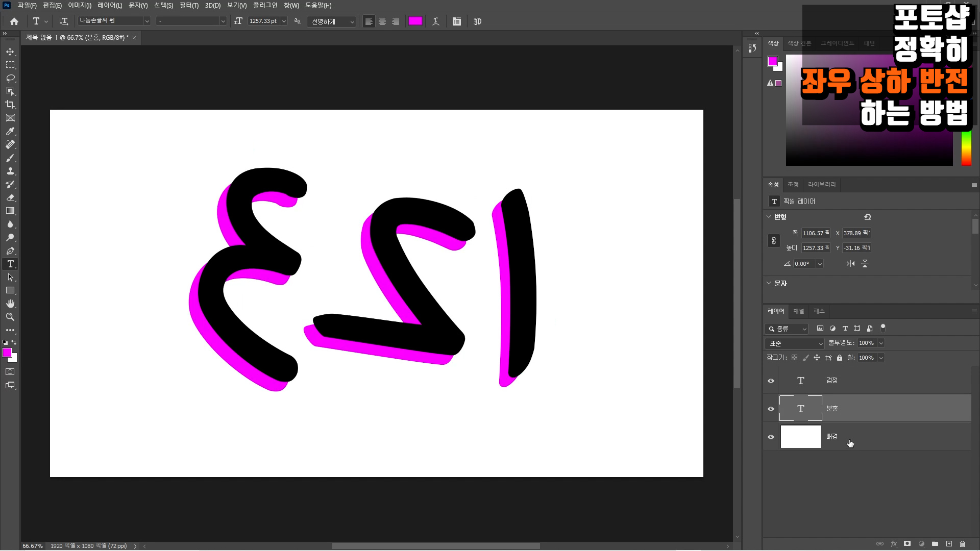The height and width of the screenshot is (551, 980).
Task: Hide the 검정 text layer
Action: click(771, 381)
